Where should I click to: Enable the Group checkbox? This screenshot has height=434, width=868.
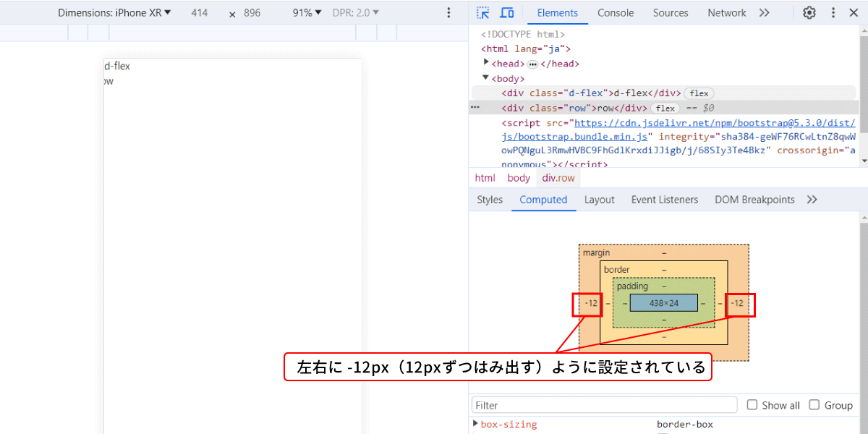(814, 405)
